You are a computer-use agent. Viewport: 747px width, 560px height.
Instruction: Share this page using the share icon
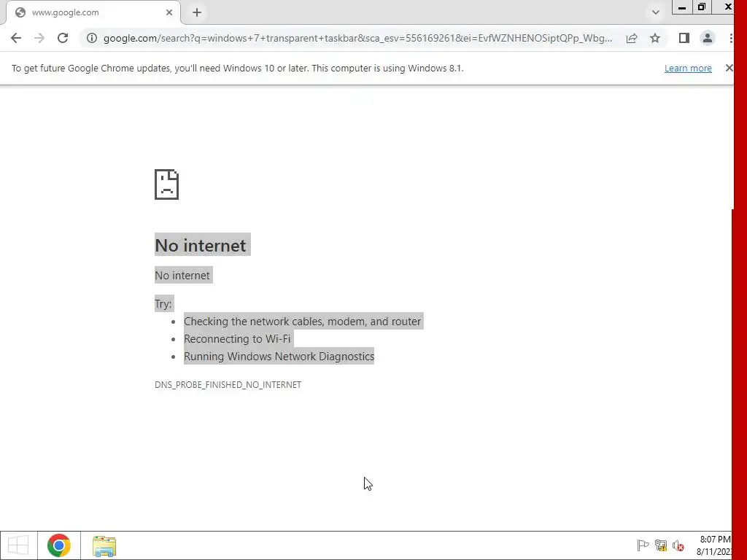(x=632, y=38)
